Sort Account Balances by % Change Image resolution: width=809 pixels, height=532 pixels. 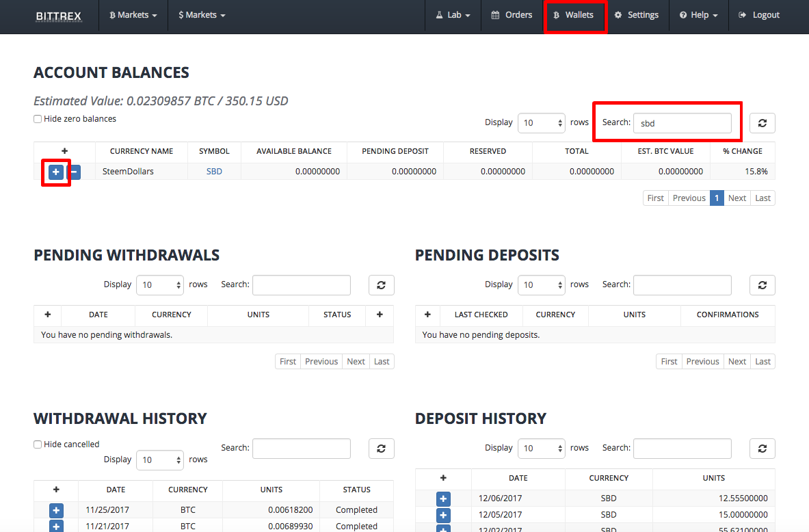click(x=743, y=151)
